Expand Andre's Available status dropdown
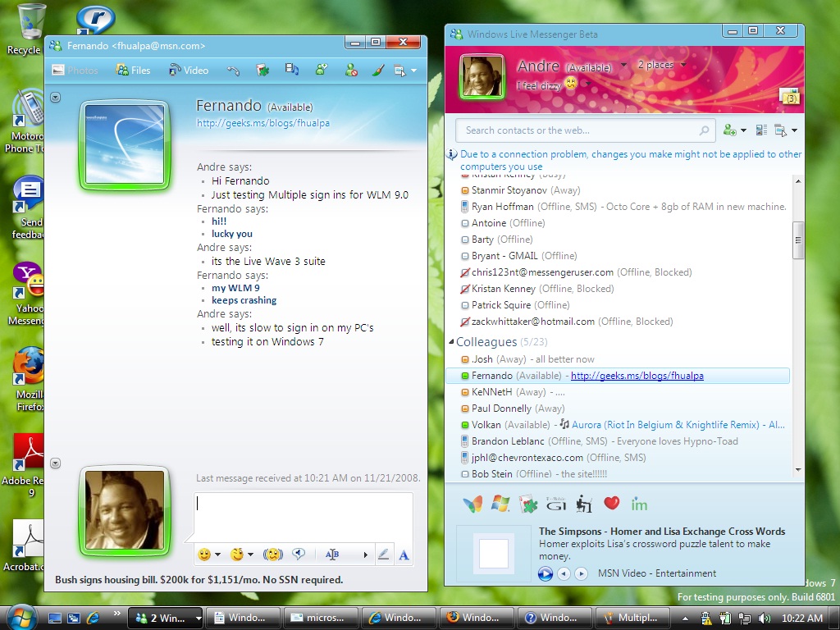840x630 pixels. click(x=623, y=66)
